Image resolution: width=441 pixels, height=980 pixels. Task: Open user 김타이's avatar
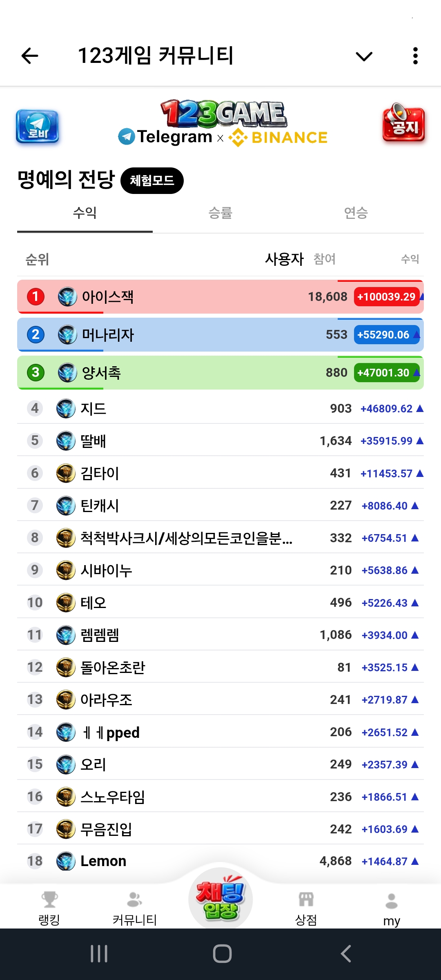[66, 473]
